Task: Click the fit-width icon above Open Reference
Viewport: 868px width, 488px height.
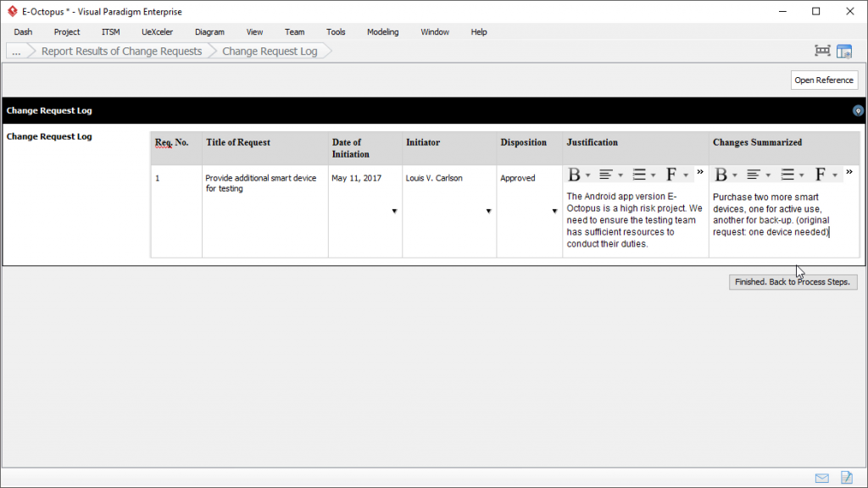Action: (x=821, y=50)
